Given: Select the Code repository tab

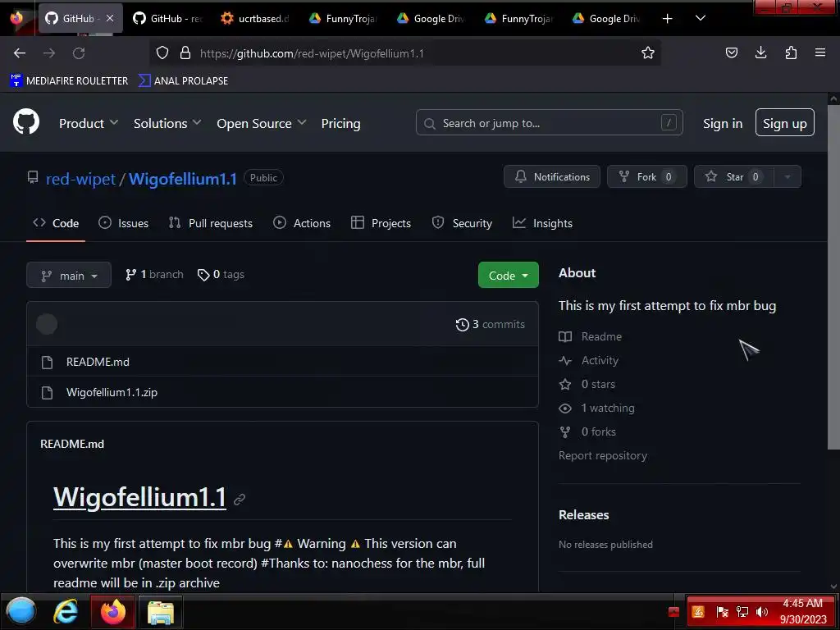Looking at the screenshot, I should coord(56,223).
